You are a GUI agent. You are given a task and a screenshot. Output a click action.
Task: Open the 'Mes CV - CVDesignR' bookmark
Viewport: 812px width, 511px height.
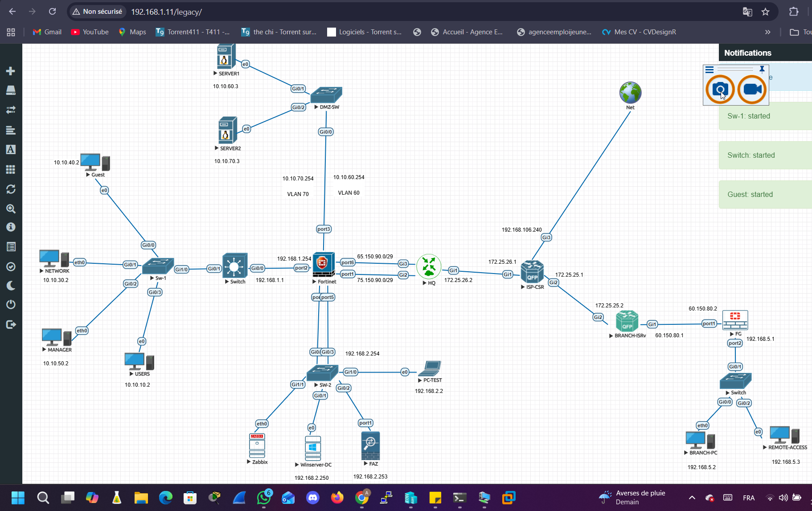tap(639, 32)
